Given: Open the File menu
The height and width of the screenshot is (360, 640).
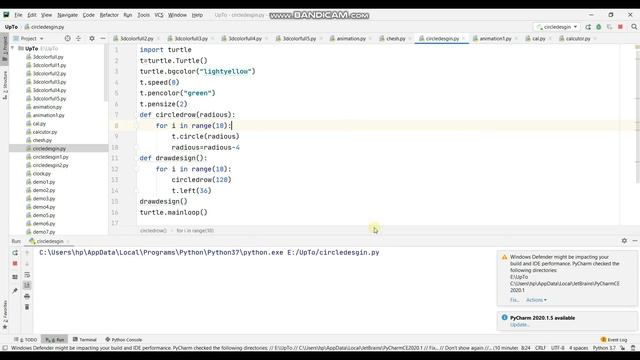Looking at the screenshot, I should [x=18, y=15].
